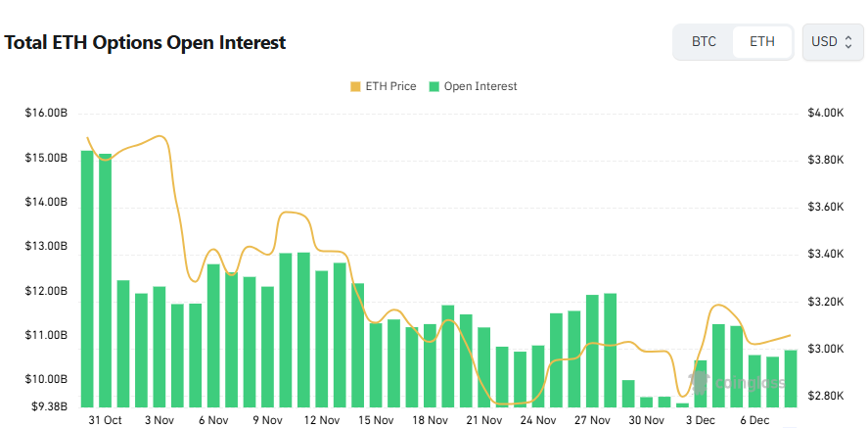Viewport: 868px width, 428px height.
Task: Click the 30 Nov x-axis date label
Action: tap(646, 420)
